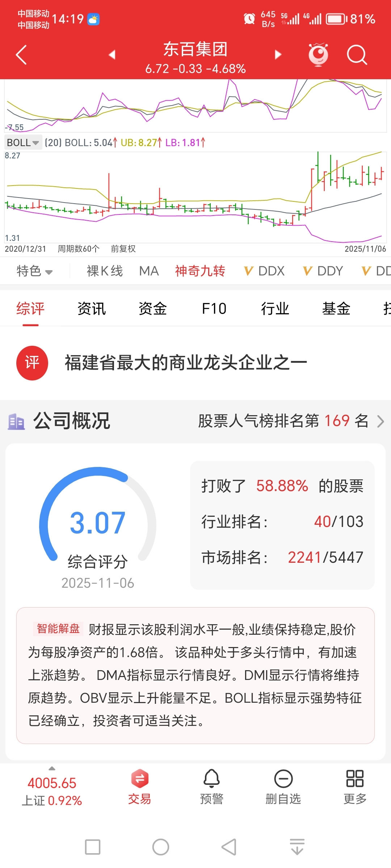Switch to F10 tab
The height and width of the screenshot is (868, 391).
(214, 309)
